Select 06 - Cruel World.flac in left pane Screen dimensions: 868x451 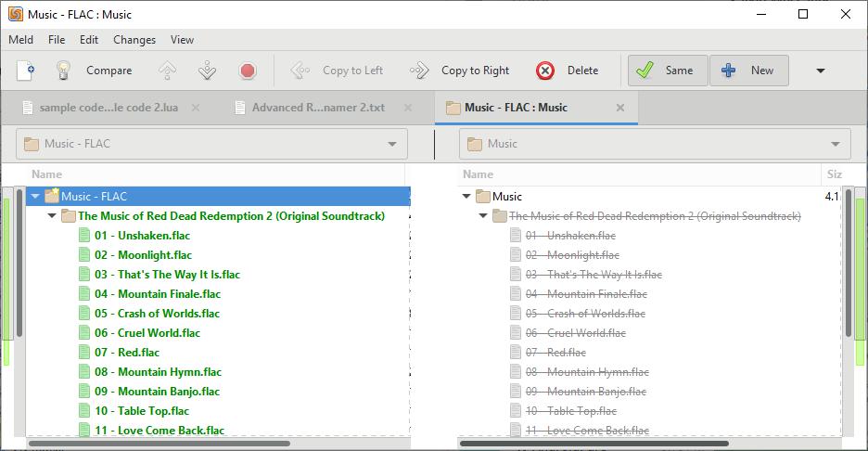point(147,333)
